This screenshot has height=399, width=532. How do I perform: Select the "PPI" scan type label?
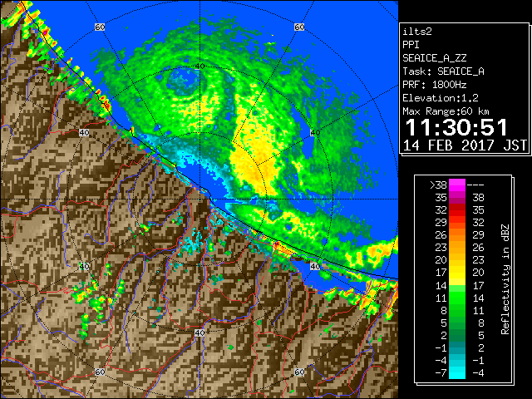[x=411, y=45]
